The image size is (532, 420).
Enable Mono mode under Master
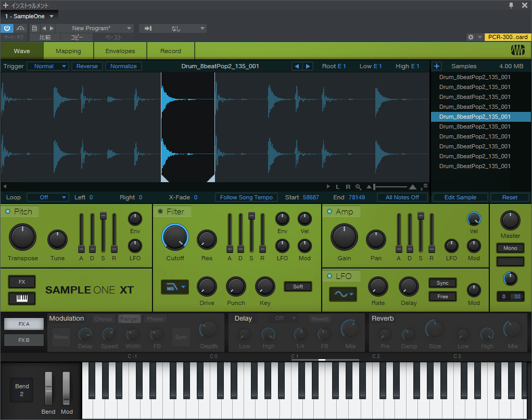(510, 248)
